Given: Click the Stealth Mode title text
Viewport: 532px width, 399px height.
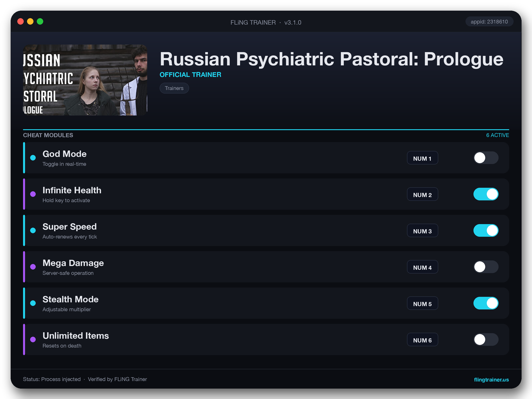Looking at the screenshot, I should [70, 299].
